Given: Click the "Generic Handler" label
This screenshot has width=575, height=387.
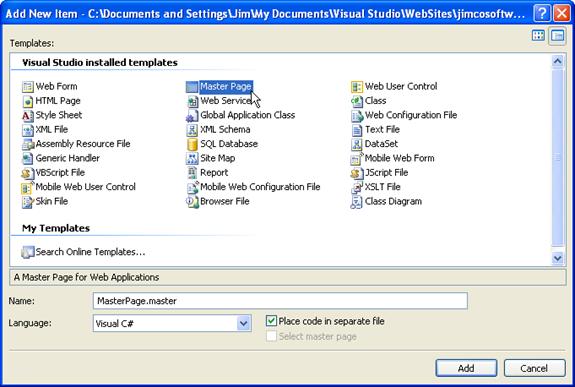Looking at the screenshot, I should pos(67,158).
